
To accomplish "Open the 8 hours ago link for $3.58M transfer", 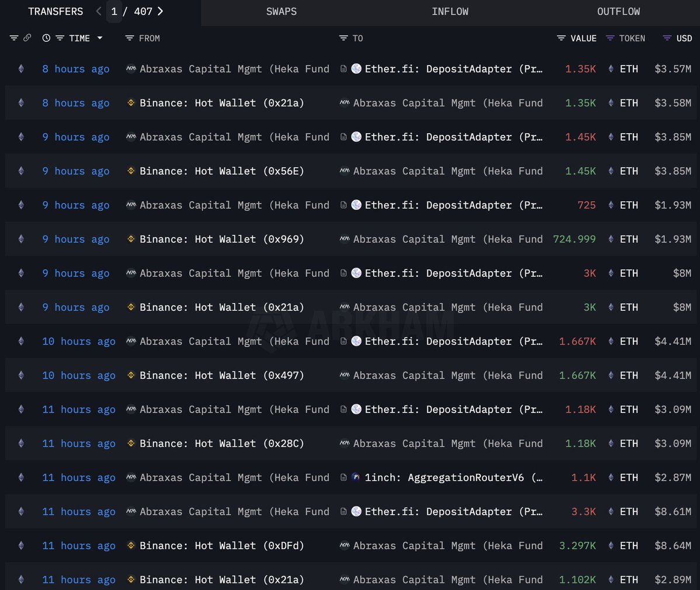I will [75, 103].
